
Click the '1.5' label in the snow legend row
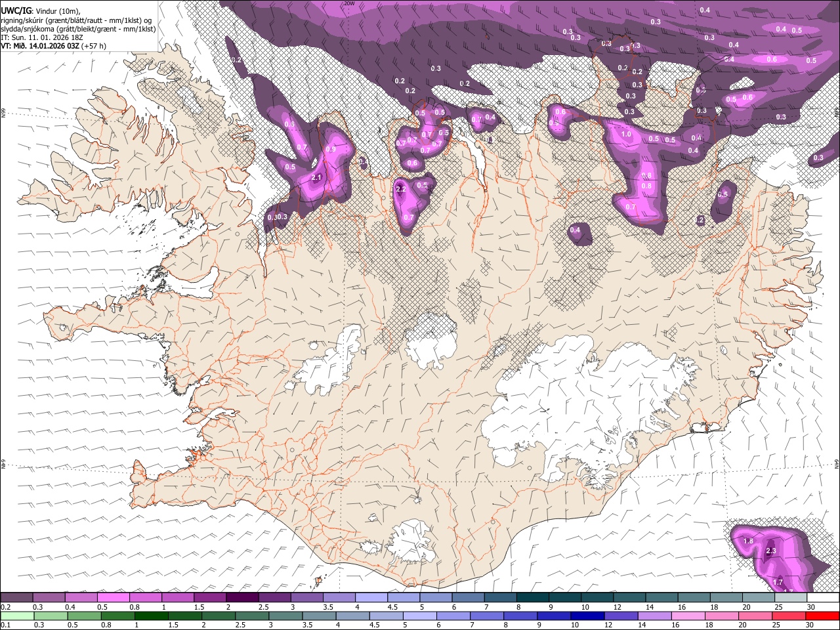point(198,607)
